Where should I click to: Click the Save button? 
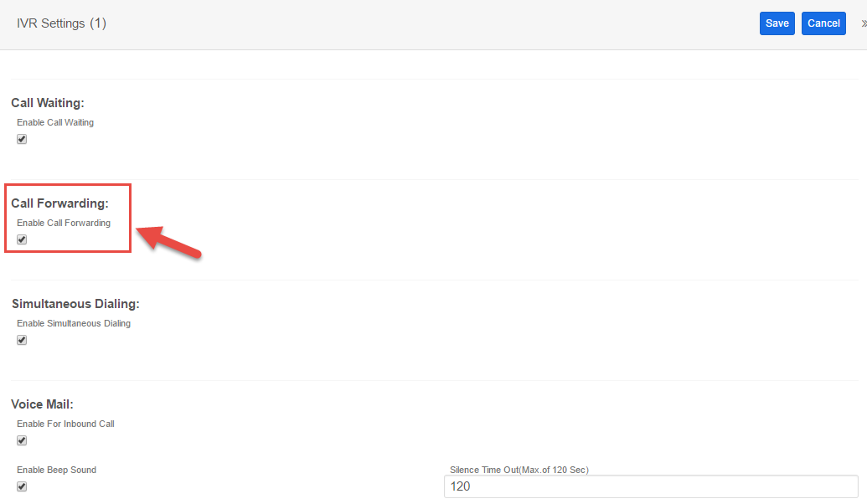coord(777,23)
